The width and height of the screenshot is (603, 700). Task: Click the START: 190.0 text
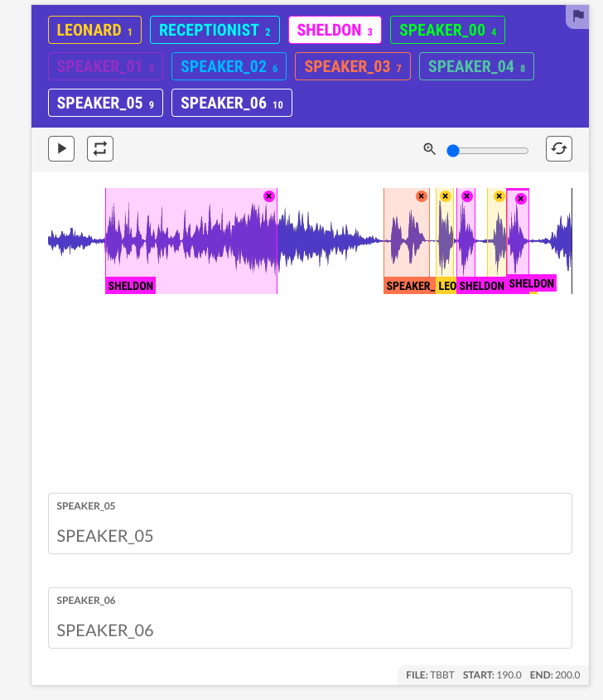[x=492, y=675]
